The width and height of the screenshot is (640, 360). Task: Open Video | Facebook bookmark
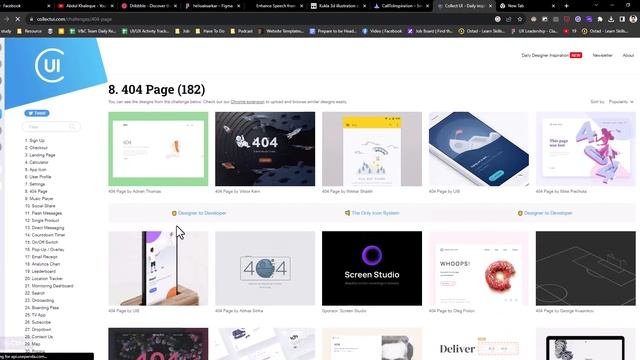pos(382,31)
